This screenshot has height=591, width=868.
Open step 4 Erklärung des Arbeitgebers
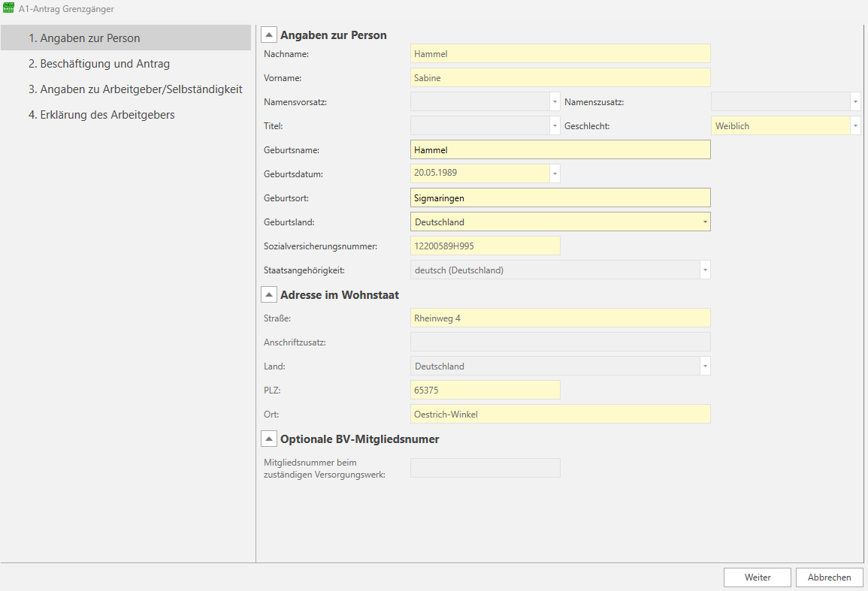tap(101, 115)
